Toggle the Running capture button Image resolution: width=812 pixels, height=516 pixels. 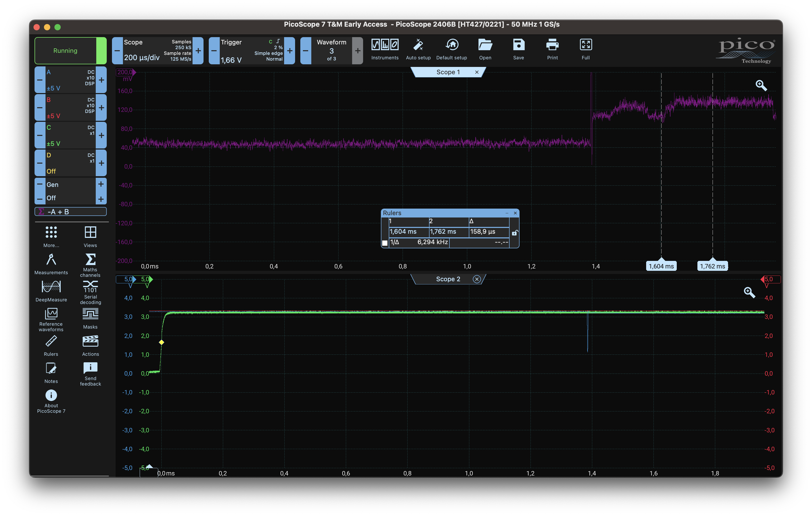[66, 50]
